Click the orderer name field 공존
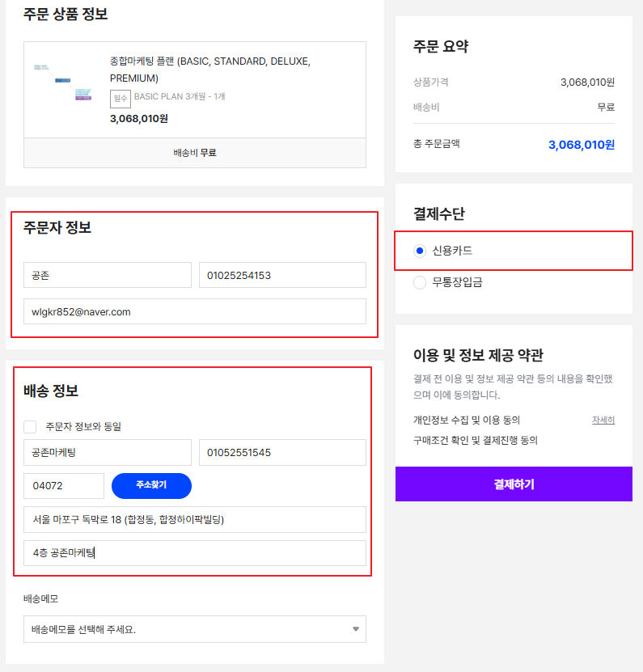The width and height of the screenshot is (643, 672). [108, 275]
